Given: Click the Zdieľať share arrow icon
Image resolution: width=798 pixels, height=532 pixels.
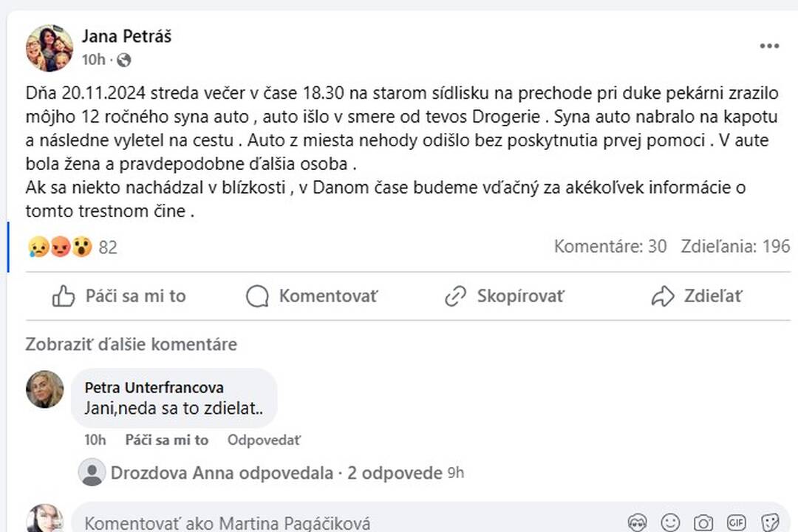Looking at the screenshot, I should (662, 296).
